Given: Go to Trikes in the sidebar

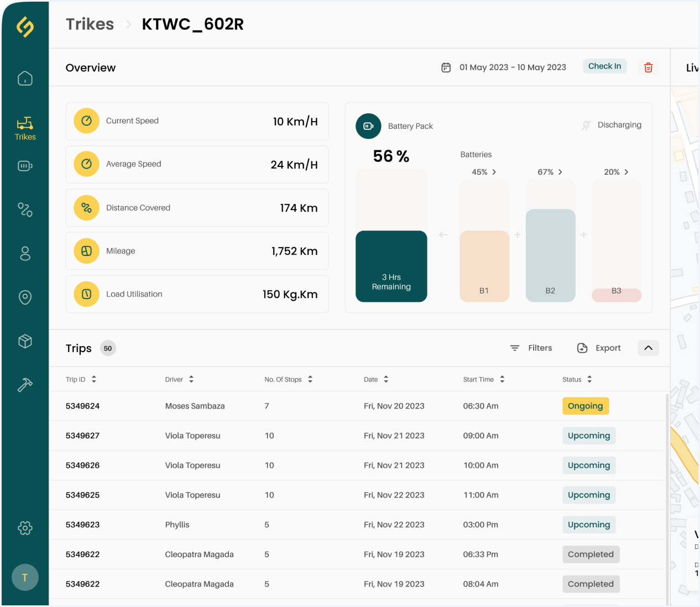Looking at the screenshot, I should pyautogui.click(x=25, y=128).
